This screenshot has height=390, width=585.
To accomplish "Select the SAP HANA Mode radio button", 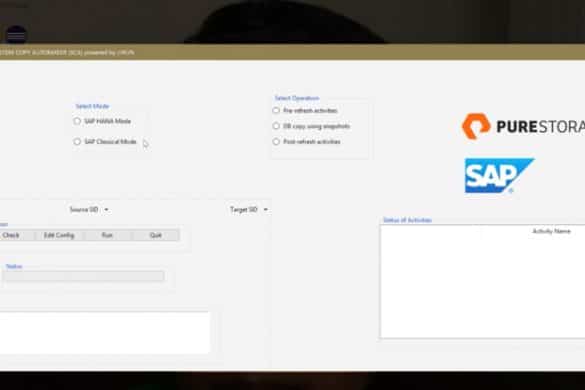I will click(x=77, y=121).
